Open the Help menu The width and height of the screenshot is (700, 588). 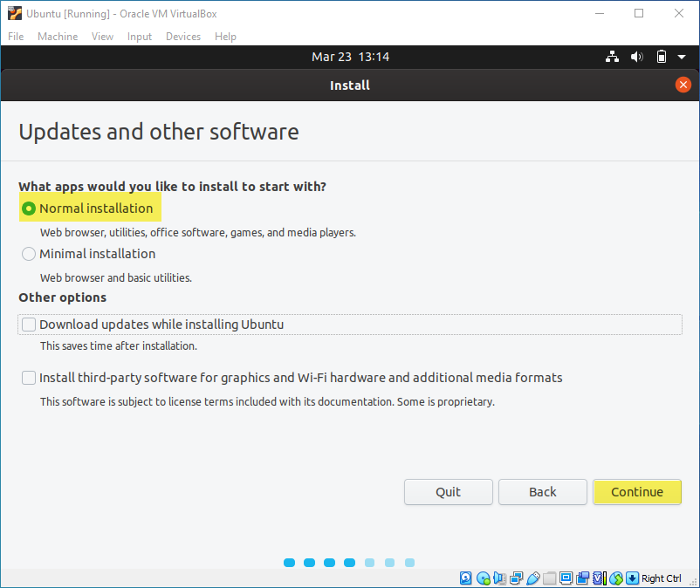tap(225, 37)
